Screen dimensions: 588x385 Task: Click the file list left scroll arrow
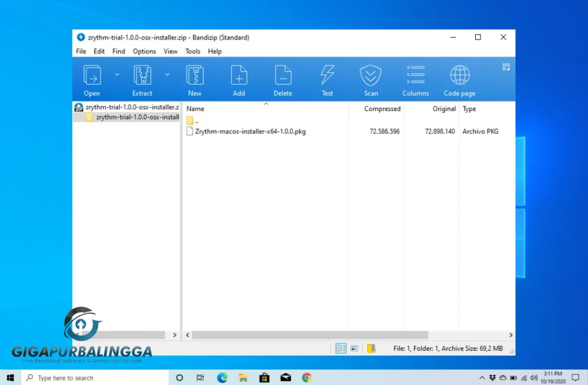click(x=187, y=335)
